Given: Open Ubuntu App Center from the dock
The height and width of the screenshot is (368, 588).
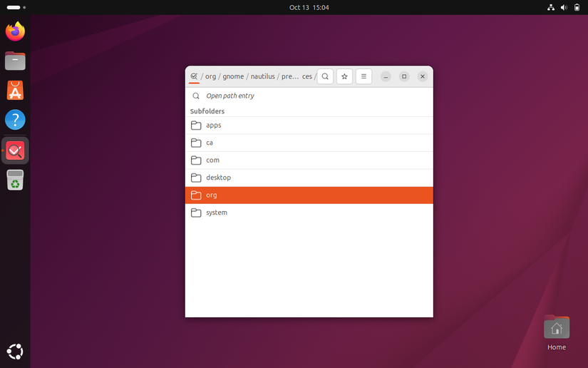Looking at the screenshot, I should [x=15, y=91].
